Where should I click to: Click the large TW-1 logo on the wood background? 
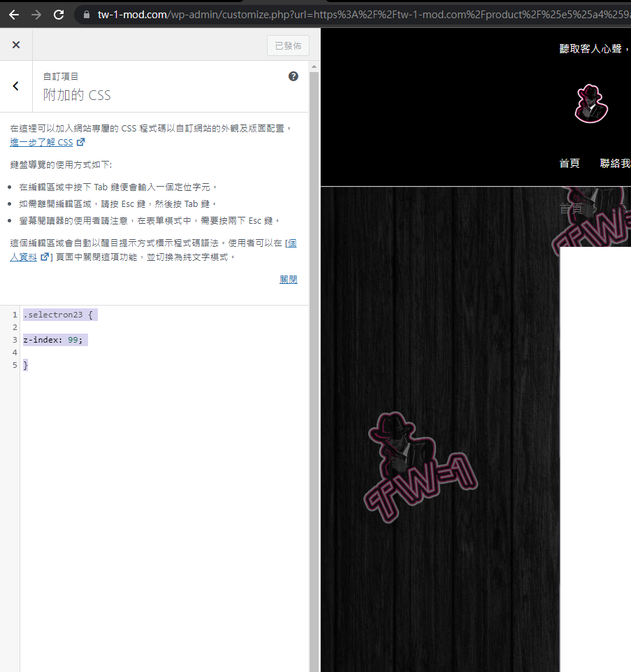point(421,467)
